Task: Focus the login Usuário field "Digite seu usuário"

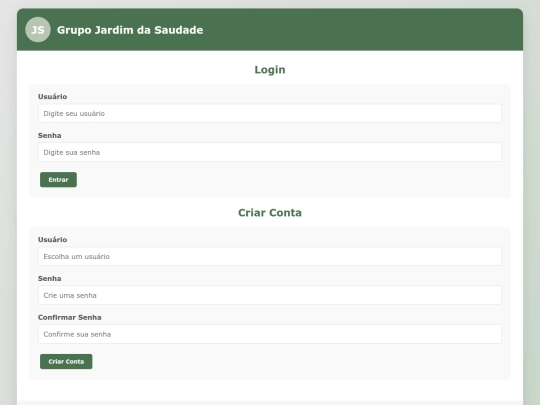Action: point(270,113)
